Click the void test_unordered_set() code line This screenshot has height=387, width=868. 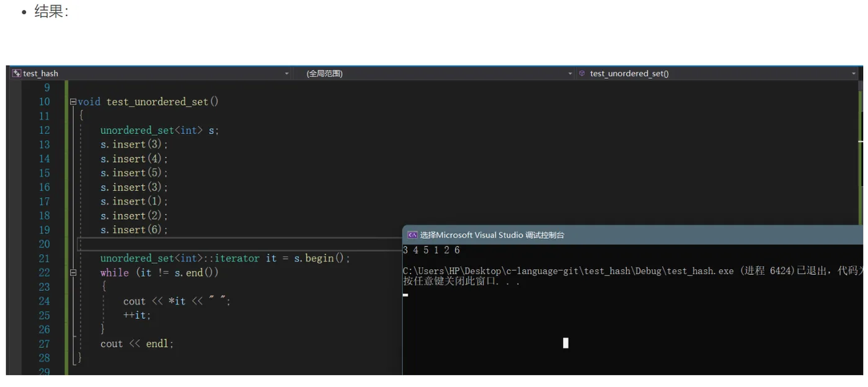click(x=148, y=102)
